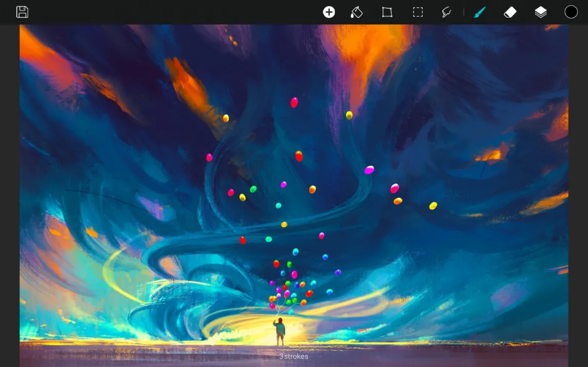Click the large orange cloud at top center
The width and height of the screenshot is (588, 367).
(367, 49)
